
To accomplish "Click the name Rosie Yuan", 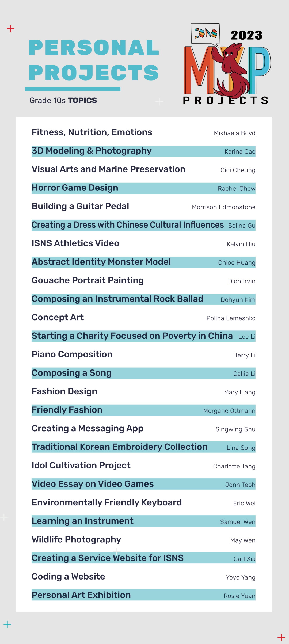I will pos(239,596).
